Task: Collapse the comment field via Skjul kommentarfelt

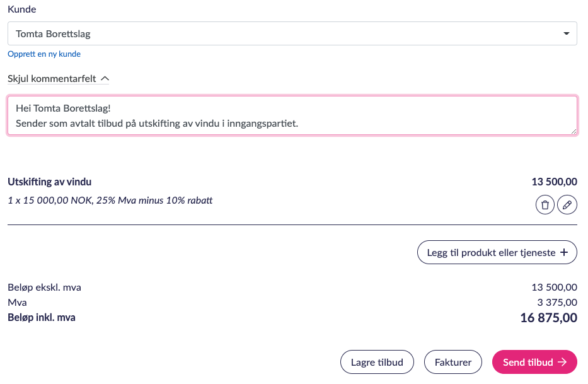Action: tap(52, 79)
